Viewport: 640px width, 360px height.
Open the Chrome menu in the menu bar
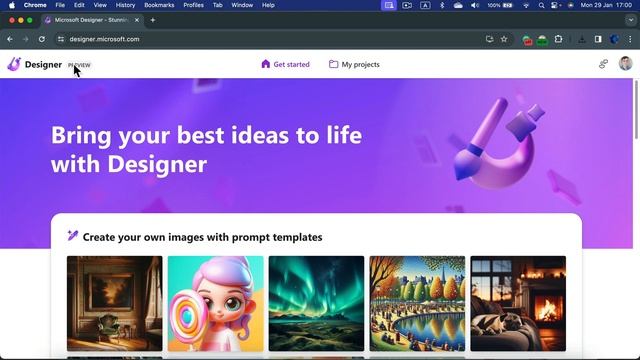[35, 5]
